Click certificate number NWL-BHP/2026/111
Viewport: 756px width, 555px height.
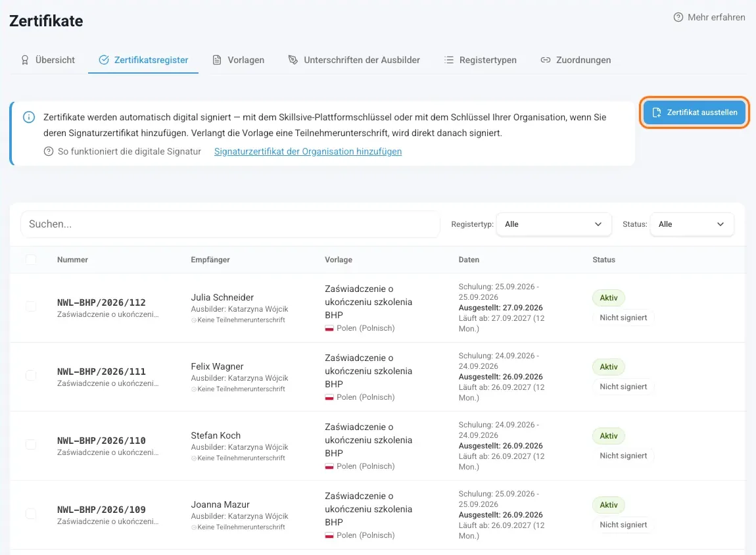(101, 372)
